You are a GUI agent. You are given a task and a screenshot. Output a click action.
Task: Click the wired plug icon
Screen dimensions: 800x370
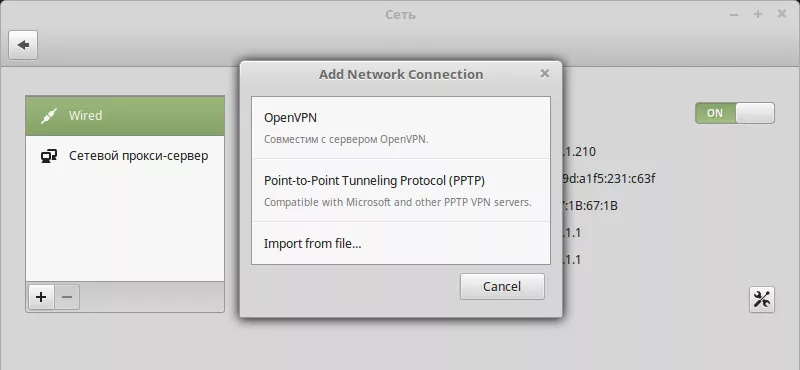coord(49,116)
